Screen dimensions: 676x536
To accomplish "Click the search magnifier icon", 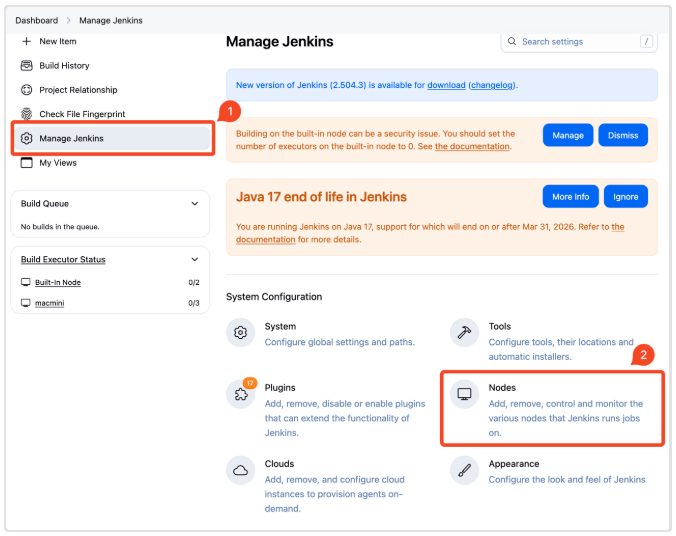I will (512, 41).
